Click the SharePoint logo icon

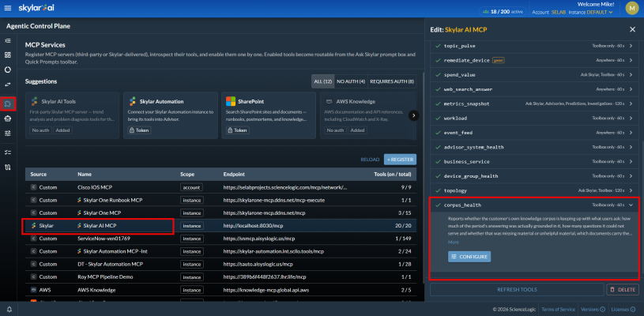pos(231,101)
